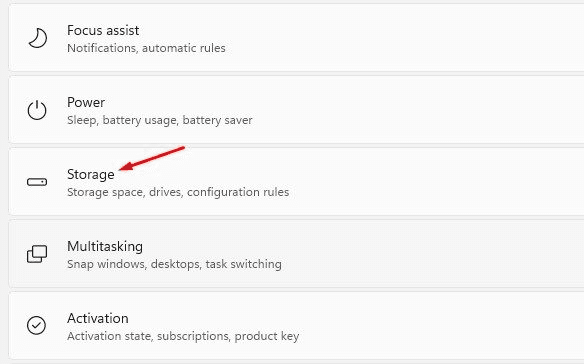
Task: Click empty area of the Focus assist card
Action: 410,38
